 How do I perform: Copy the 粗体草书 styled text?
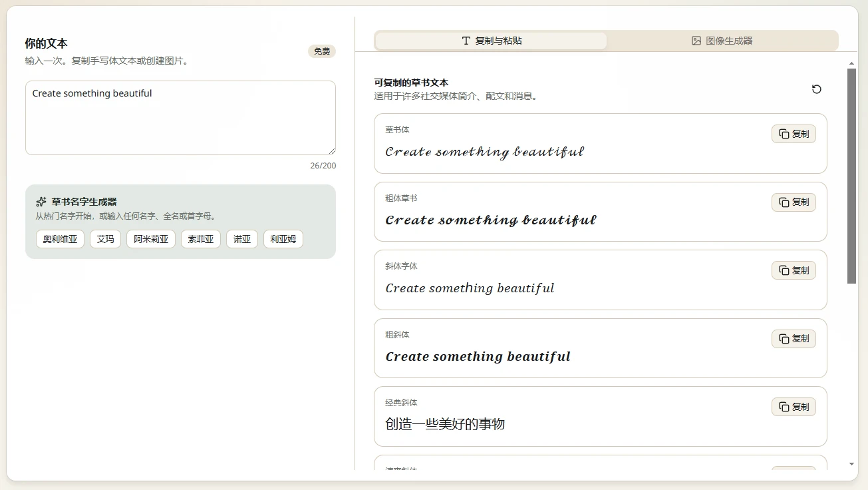click(794, 202)
